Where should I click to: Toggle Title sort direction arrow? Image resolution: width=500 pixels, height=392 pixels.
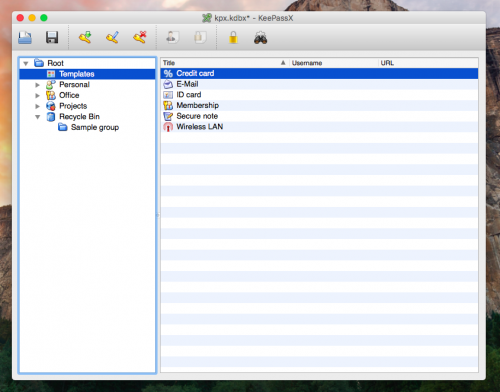coord(283,63)
